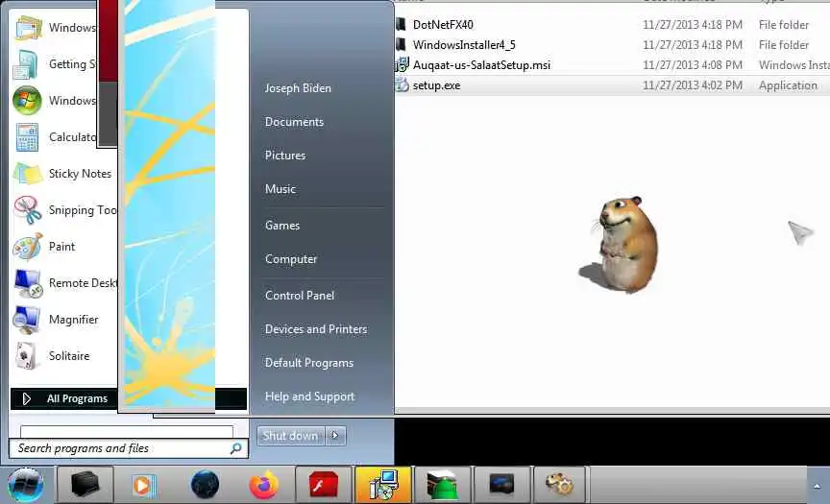830x504 pixels.
Task: Open Default Programs from Start menu
Action: pyautogui.click(x=309, y=363)
